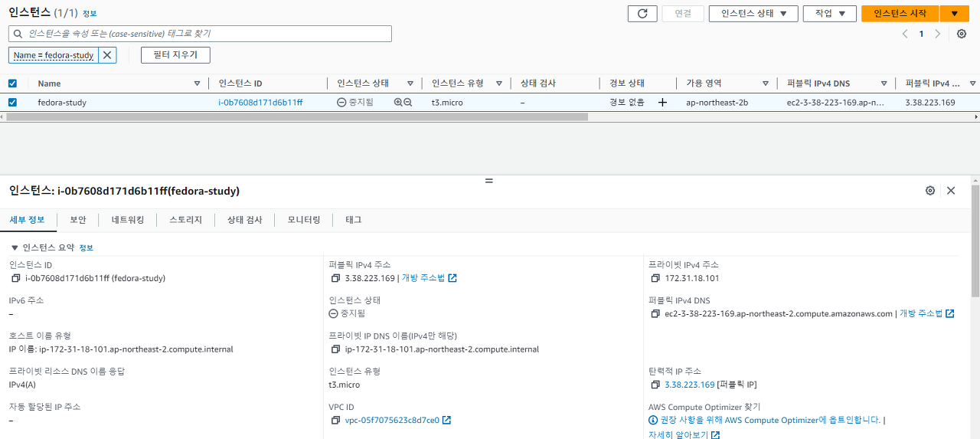This screenshot has height=439, width=980.
Task: Copy the instance ID in summary
Action: [15, 278]
